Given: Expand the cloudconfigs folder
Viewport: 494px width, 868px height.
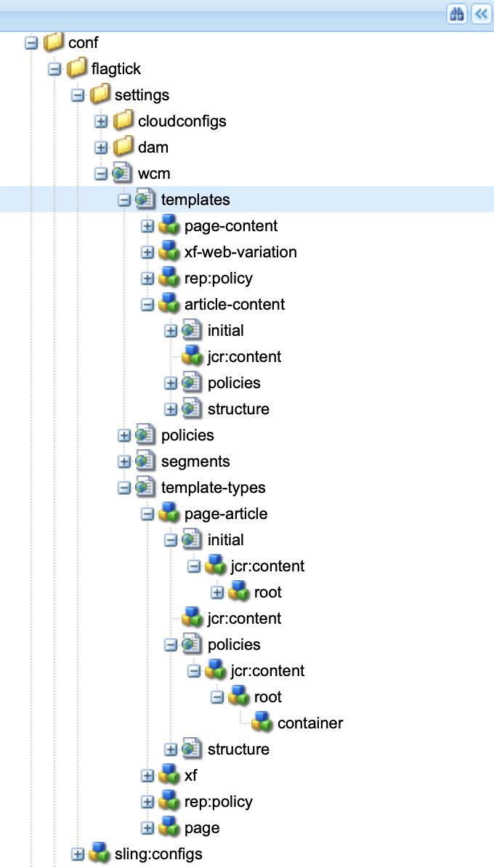Looking at the screenshot, I should [x=102, y=121].
